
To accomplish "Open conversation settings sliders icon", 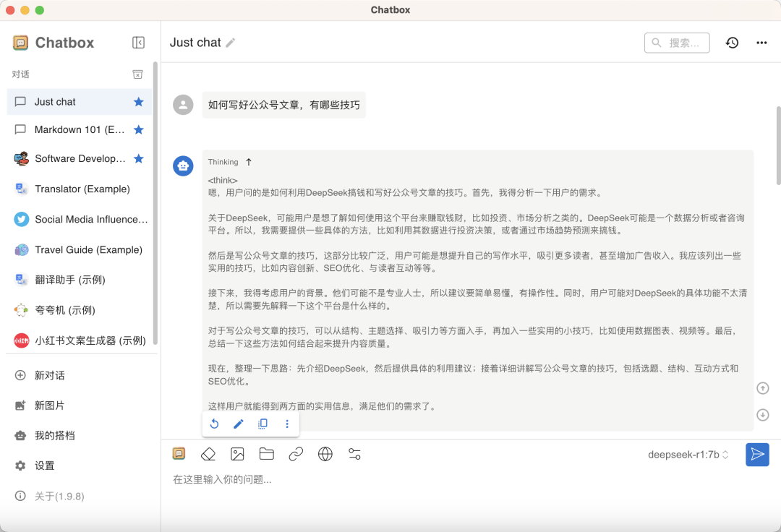I will click(354, 454).
